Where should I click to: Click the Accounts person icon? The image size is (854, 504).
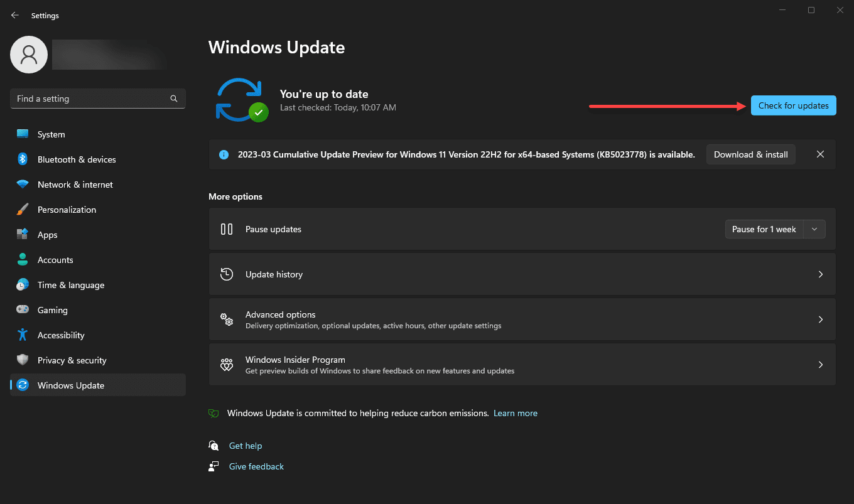23,260
